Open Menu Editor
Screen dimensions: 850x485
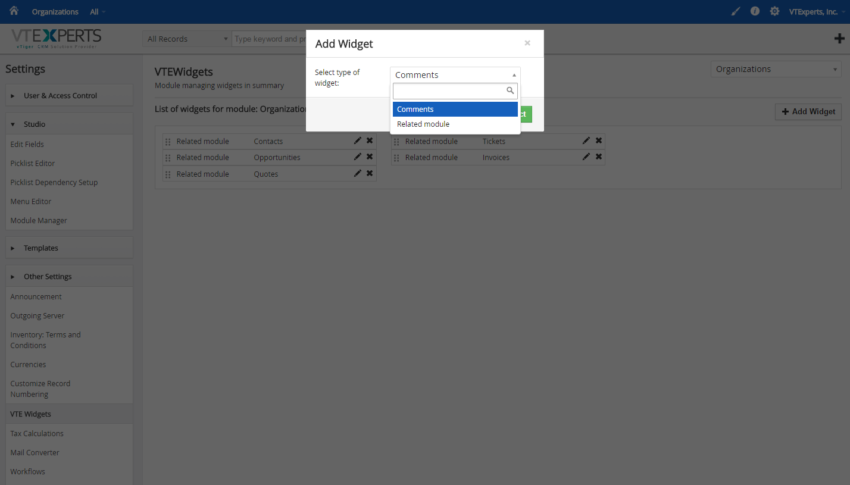(30, 201)
